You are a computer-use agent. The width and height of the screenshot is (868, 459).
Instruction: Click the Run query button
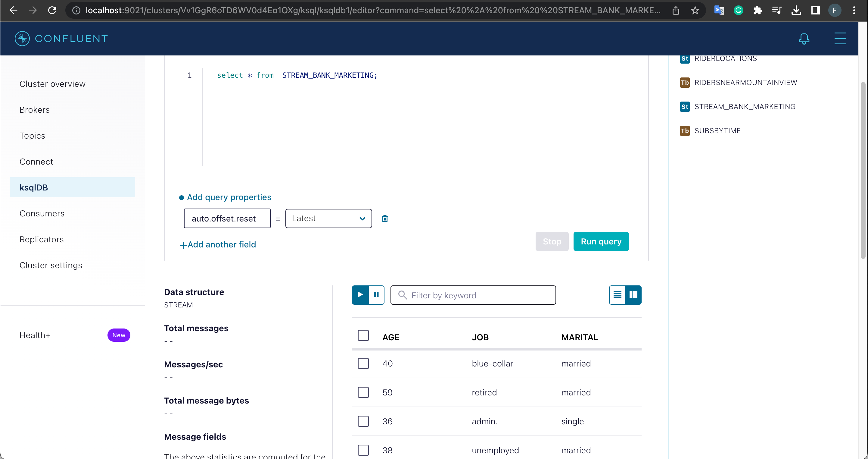(601, 241)
